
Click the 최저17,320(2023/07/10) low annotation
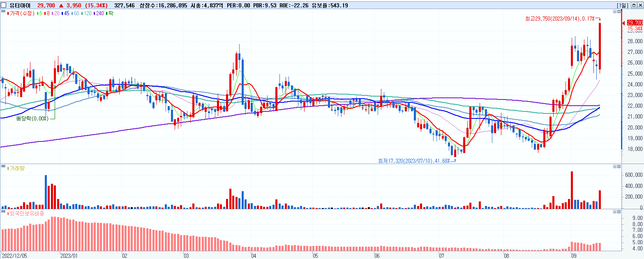414,161
